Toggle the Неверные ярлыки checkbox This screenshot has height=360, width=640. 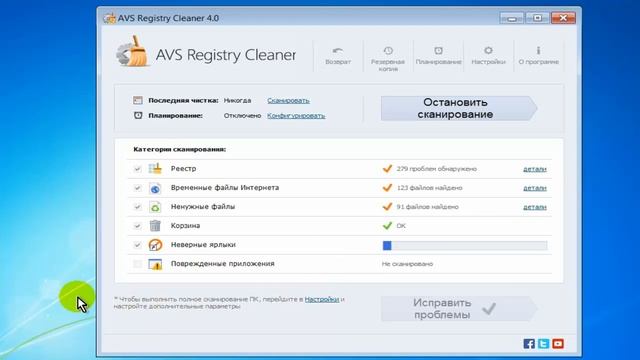point(137,245)
